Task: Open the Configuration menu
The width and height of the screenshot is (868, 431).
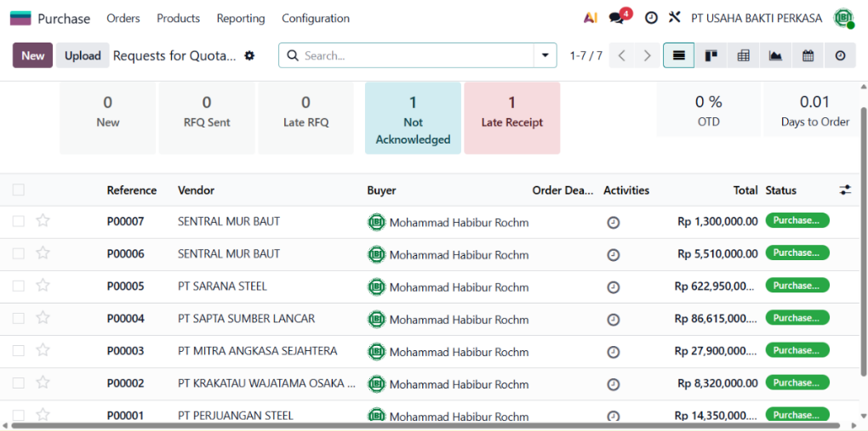Action: 316,18
